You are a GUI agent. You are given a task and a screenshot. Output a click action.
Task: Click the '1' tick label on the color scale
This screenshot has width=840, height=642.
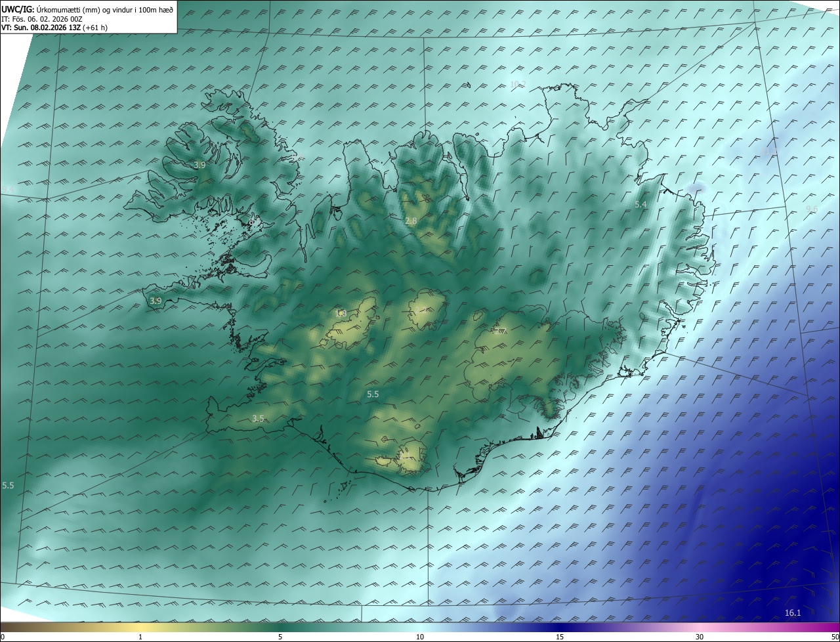(x=140, y=637)
